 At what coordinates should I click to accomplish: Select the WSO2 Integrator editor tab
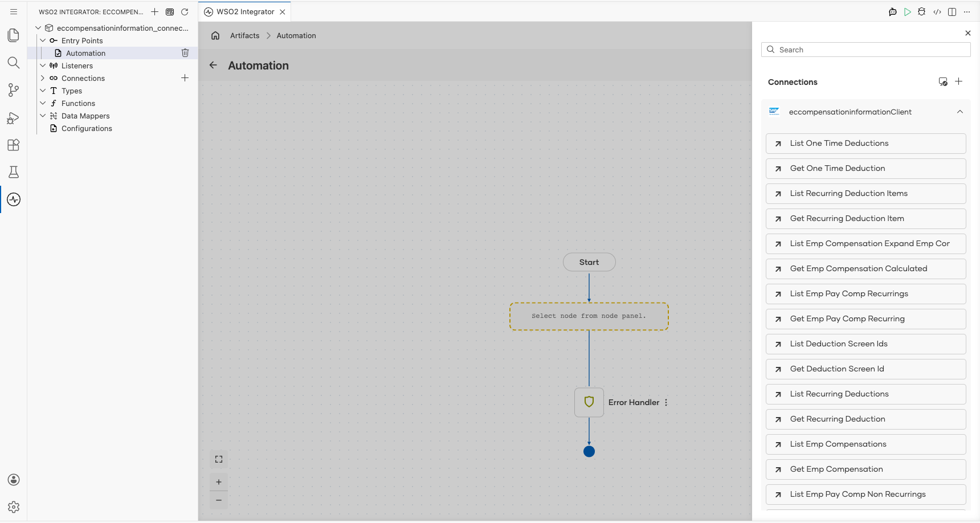pyautogui.click(x=245, y=11)
